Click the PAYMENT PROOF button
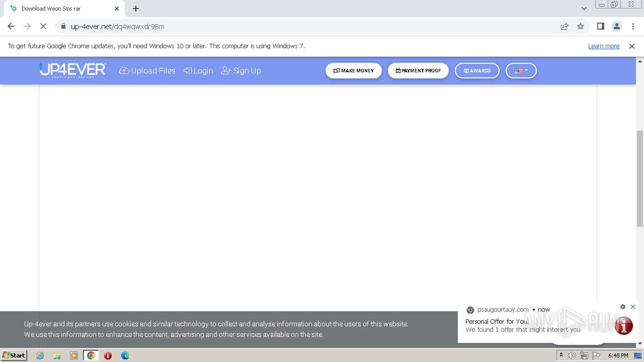 coord(418,70)
